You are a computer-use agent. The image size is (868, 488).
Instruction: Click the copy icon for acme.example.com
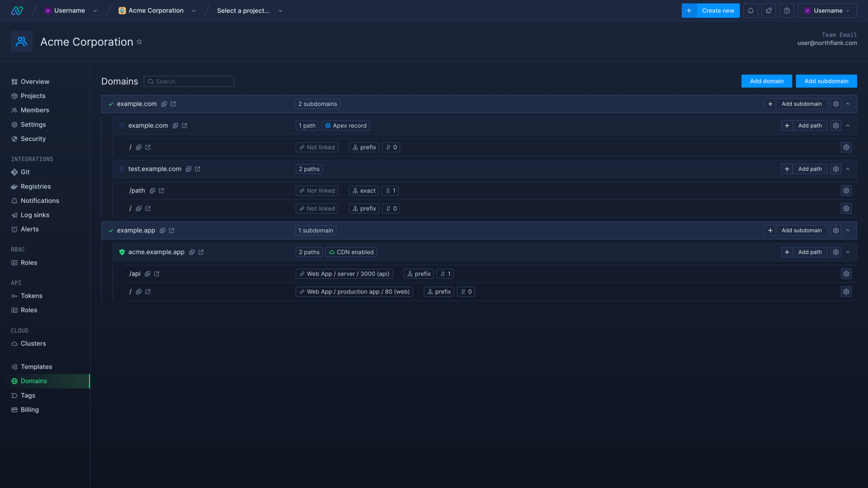[191, 252]
